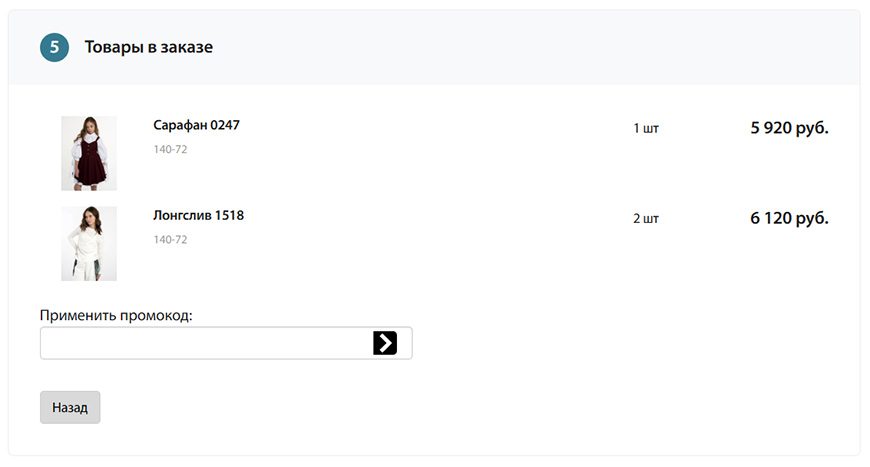Click the Применить промокод label
Viewport: 870px width, 467px height.
coord(116,316)
